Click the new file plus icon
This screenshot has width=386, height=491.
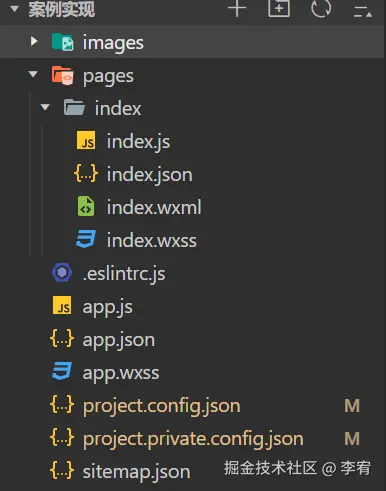click(x=237, y=8)
